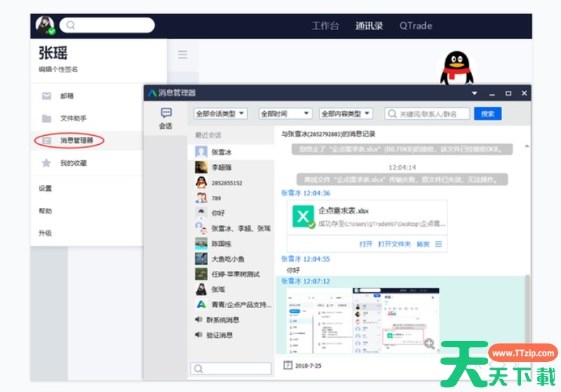Click sender name 张雪冰 12:07:12
The height and width of the screenshot is (392, 561).
305,281
